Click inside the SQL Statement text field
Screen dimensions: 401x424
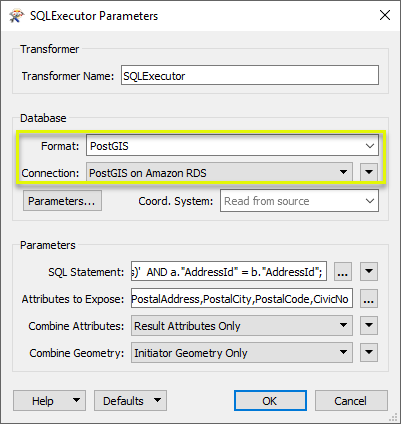tap(229, 271)
